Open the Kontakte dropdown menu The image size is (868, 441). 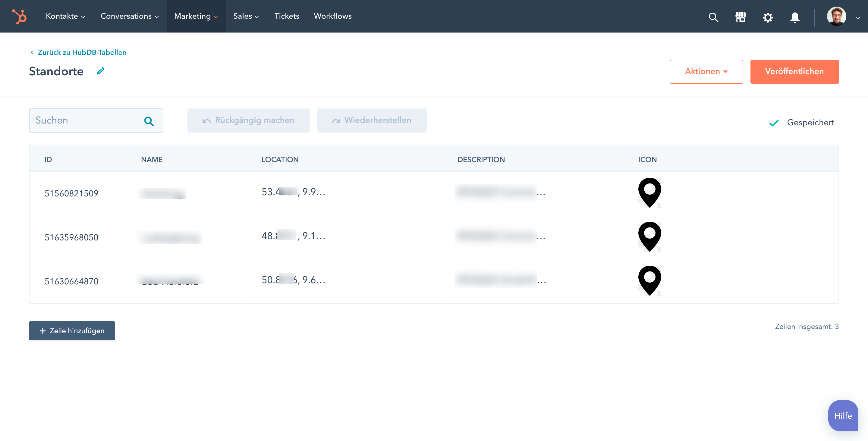pos(65,16)
